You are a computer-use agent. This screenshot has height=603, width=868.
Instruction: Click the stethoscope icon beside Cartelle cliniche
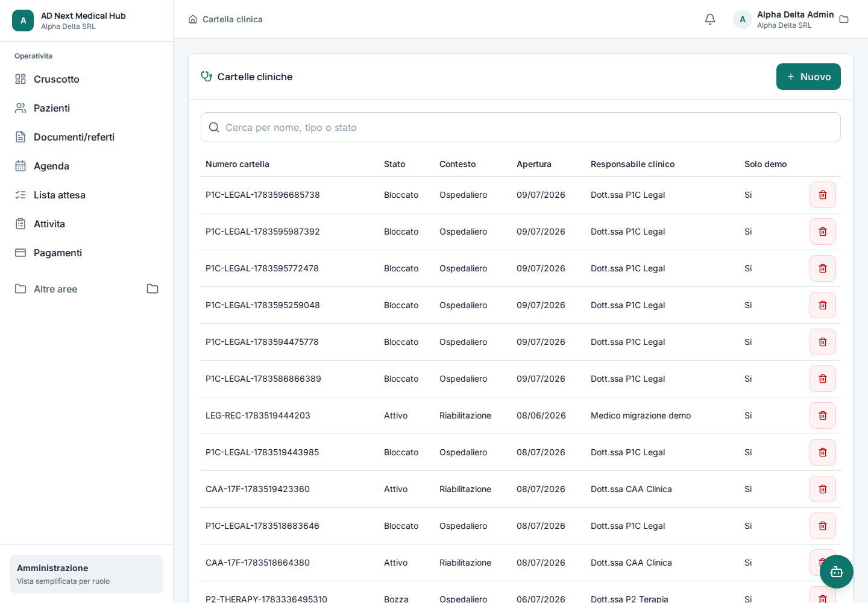pos(207,77)
